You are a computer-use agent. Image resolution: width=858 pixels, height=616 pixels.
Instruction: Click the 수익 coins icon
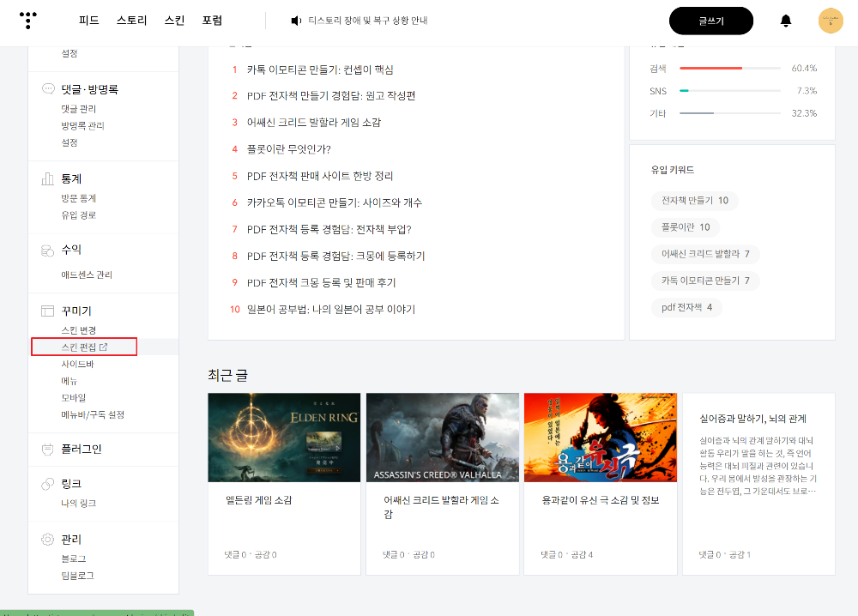pos(47,251)
